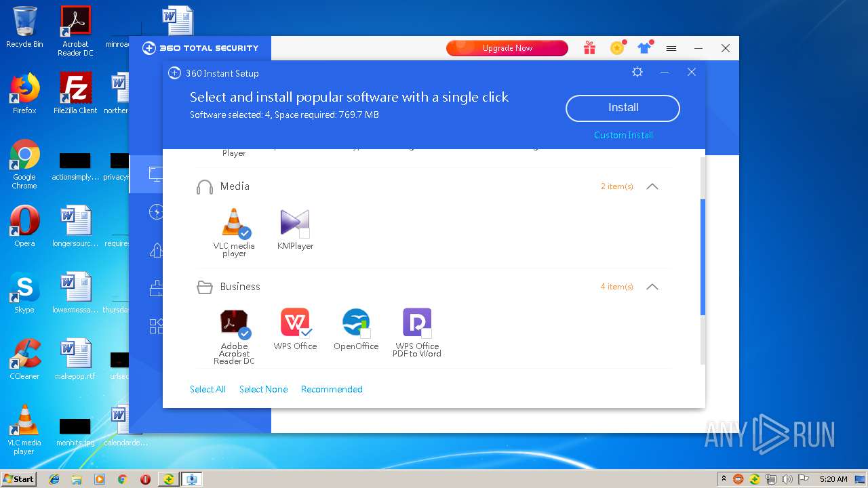Open the Google Chrome desktop shortcut
The height and width of the screenshot is (488, 868).
(24, 164)
